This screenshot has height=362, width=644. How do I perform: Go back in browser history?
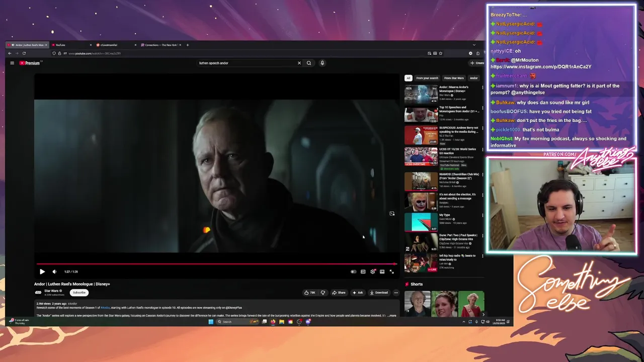[10, 53]
